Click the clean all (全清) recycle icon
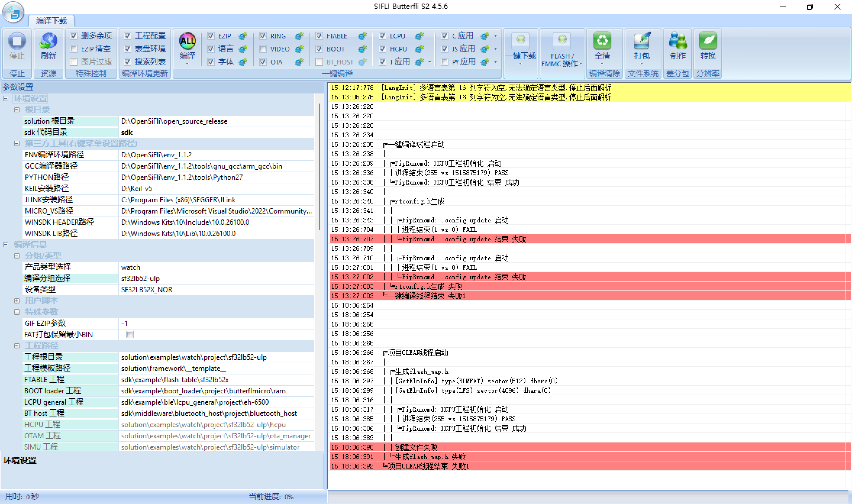Image resolution: width=852 pixels, height=504 pixels. [602, 41]
